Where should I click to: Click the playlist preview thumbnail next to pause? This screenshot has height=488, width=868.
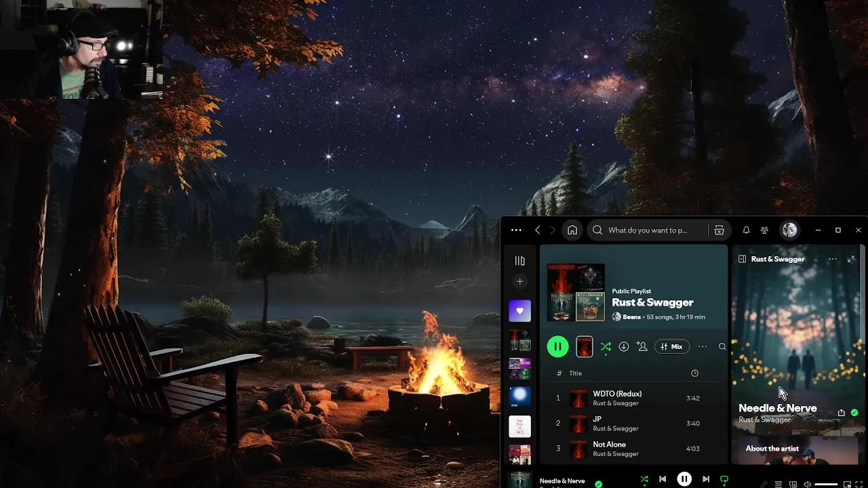pos(585,347)
